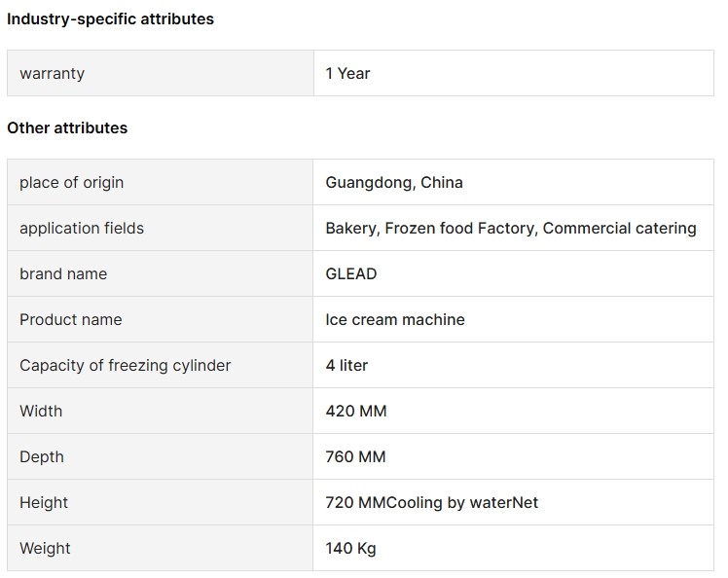The height and width of the screenshot is (578, 728).
Task: Click the Other attributes heading
Action: 67,127
